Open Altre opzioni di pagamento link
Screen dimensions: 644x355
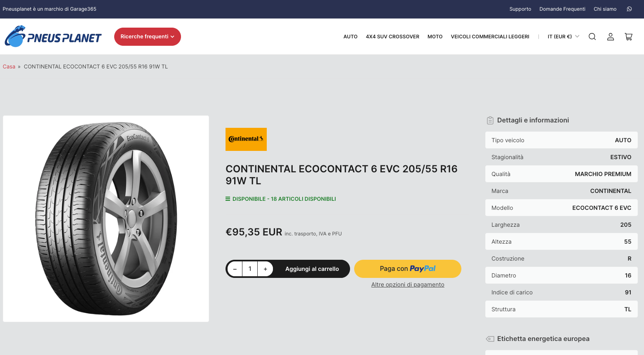(x=408, y=284)
